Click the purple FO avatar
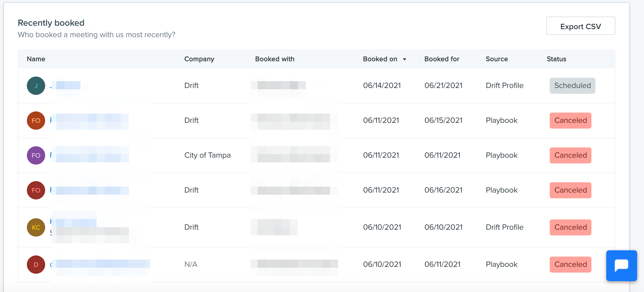The image size is (644, 292). [x=36, y=155]
